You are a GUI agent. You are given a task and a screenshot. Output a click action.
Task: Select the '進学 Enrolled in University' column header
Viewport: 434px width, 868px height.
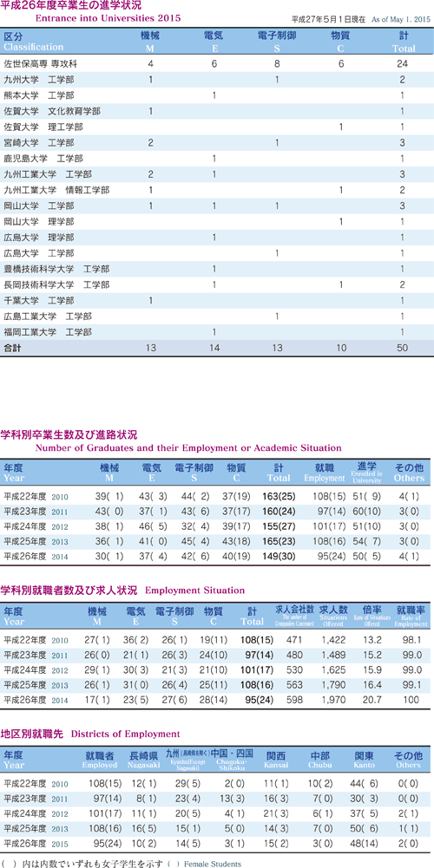click(x=366, y=473)
